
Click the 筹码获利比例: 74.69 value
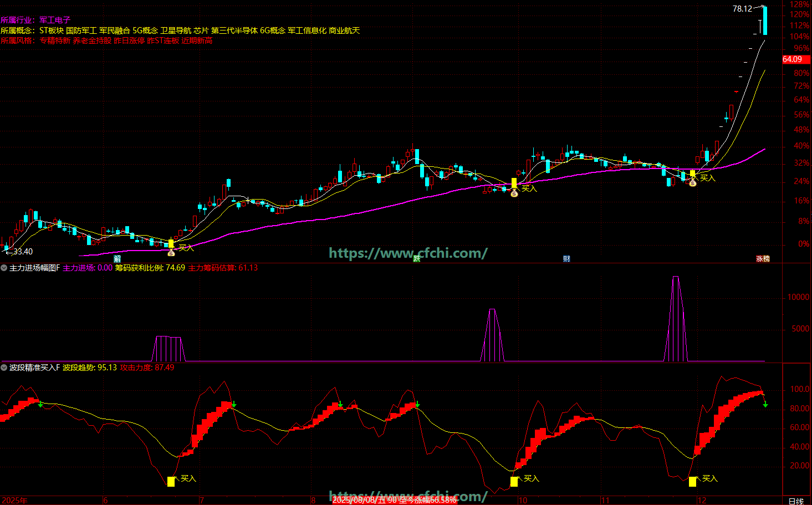(x=150, y=268)
